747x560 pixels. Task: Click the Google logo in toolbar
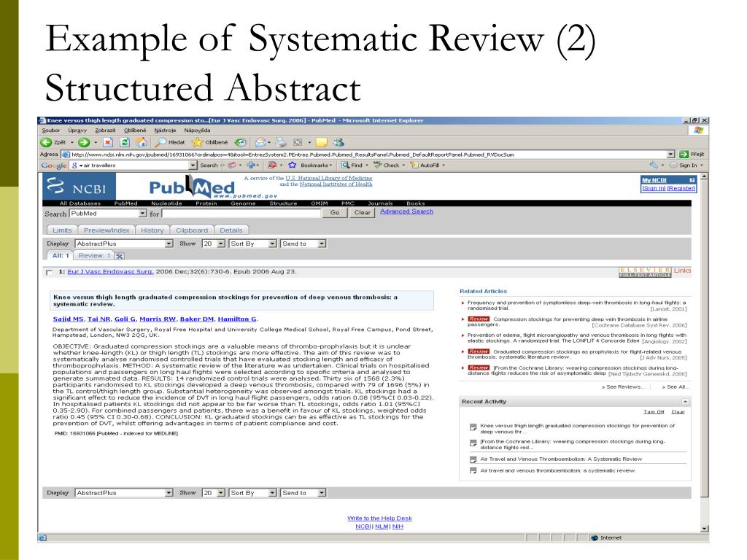[54, 166]
